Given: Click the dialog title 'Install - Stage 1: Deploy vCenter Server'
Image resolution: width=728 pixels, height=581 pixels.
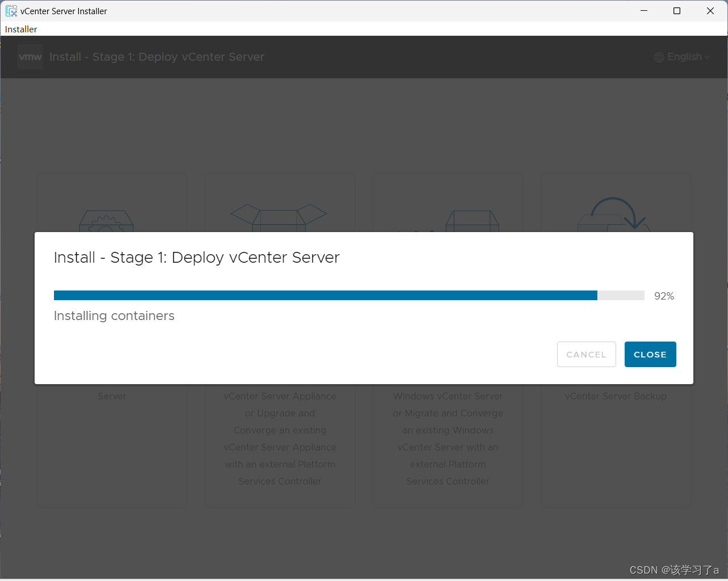Looking at the screenshot, I should coord(196,257).
